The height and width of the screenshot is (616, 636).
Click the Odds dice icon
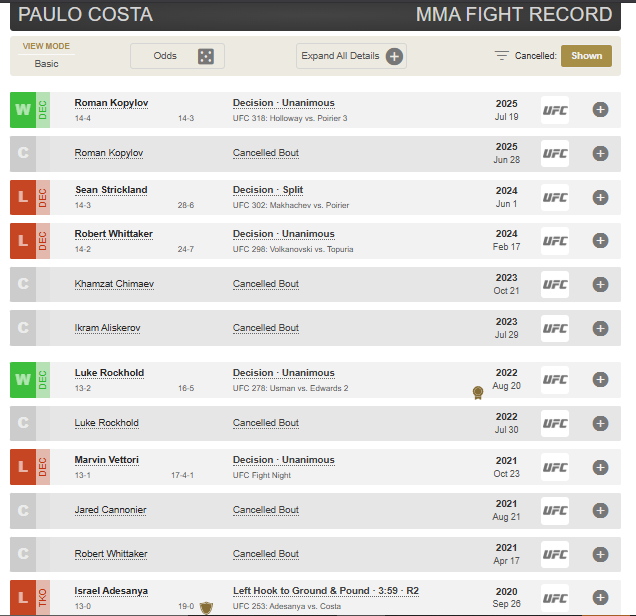coord(206,56)
